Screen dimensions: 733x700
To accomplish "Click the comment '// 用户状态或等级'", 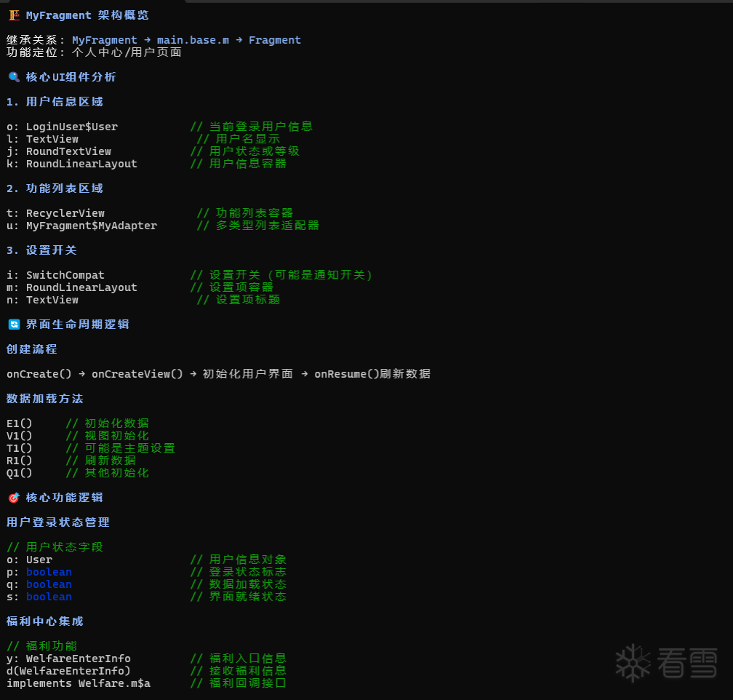I will (245, 151).
